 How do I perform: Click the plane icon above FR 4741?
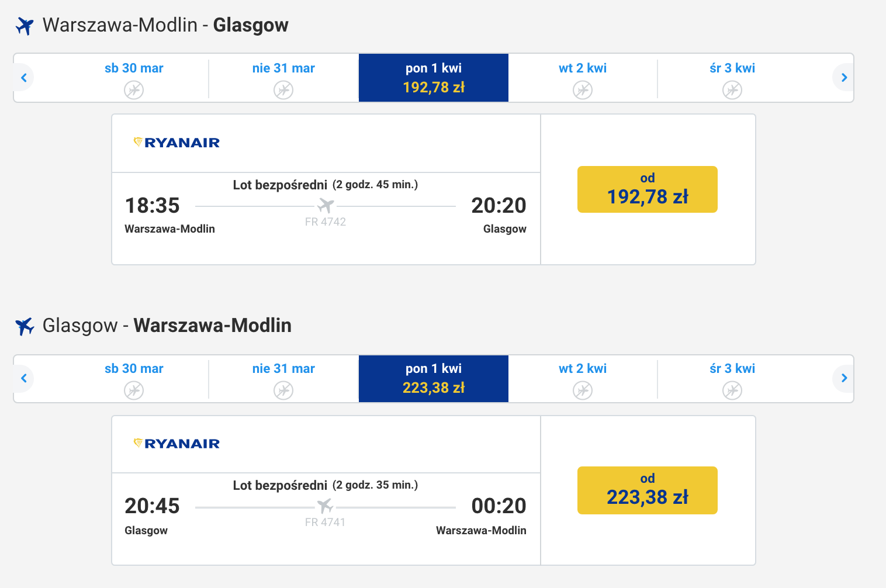coord(325,506)
